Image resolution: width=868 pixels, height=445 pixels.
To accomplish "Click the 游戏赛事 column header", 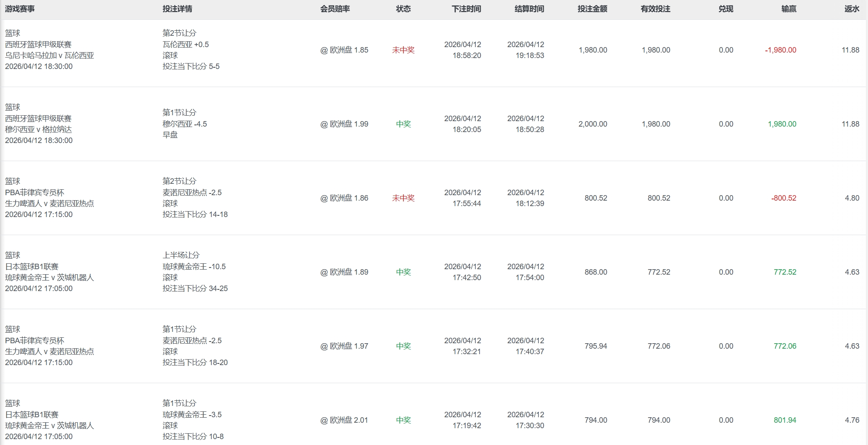I will click(20, 9).
